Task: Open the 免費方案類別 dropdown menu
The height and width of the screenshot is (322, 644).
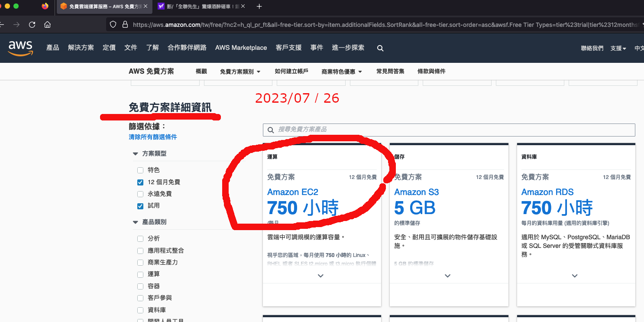Action: pyautogui.click(x=240, y=72)
